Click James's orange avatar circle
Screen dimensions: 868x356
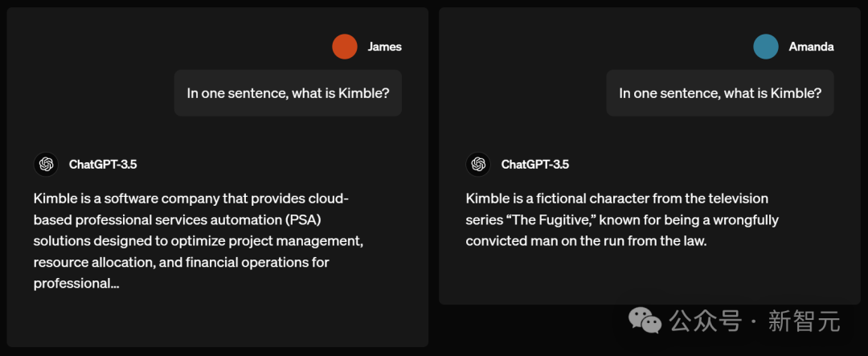pyautogui.click(x=344, y=47)
